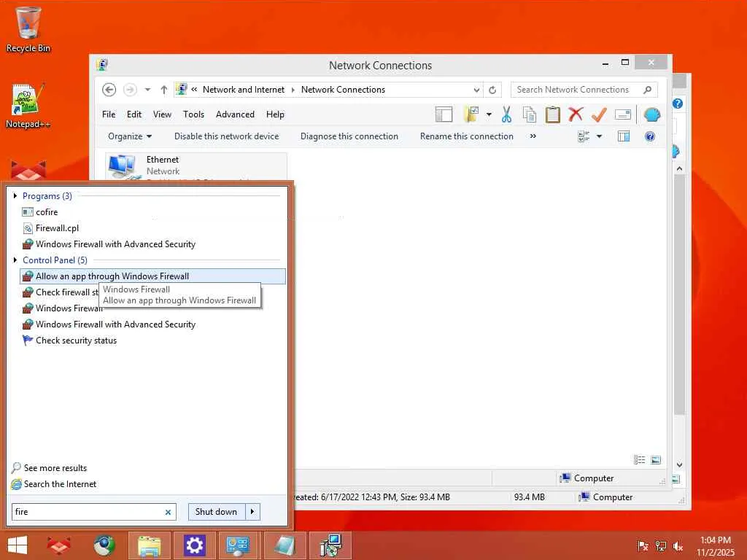This screenshot has width=747, height=560.
Task: Open the Tools menu
Action: tap(193, 114)
